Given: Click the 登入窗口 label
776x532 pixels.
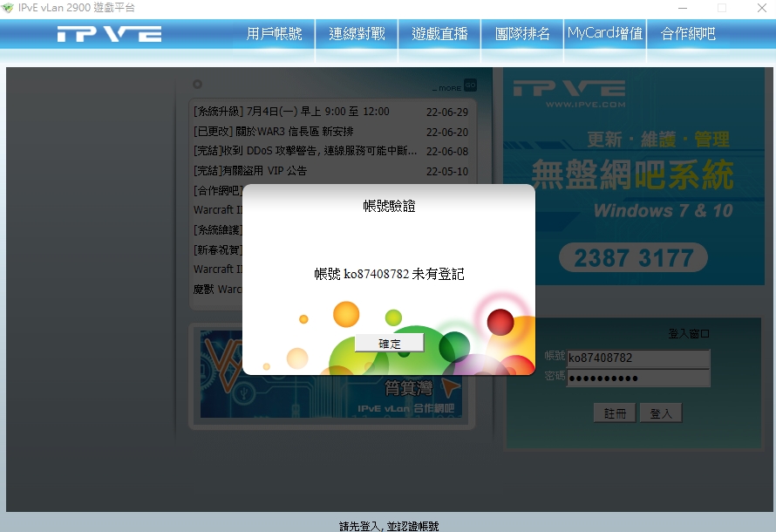Looking at the screenshot, I should (x=689, y=333).
